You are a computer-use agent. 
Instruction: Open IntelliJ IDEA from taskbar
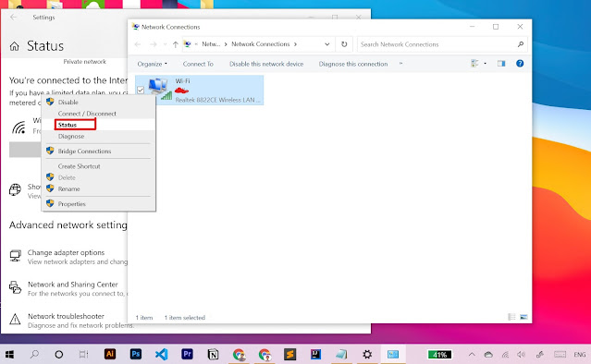(x=316, y=354)
